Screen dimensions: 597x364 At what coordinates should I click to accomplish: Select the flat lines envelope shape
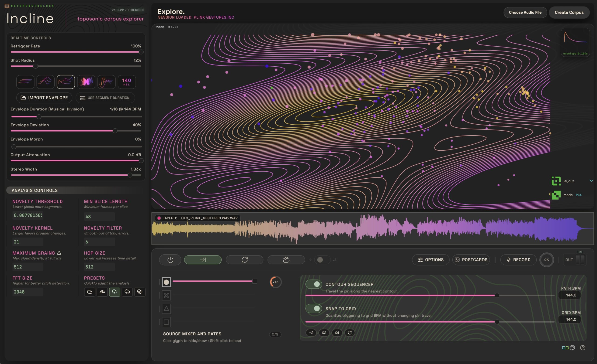tap(25, 82)
